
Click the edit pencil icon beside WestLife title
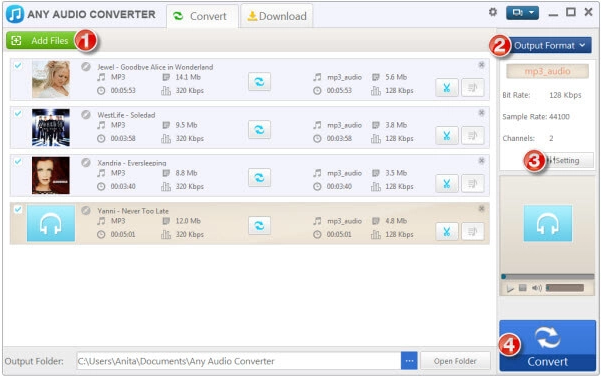point(86,115)
